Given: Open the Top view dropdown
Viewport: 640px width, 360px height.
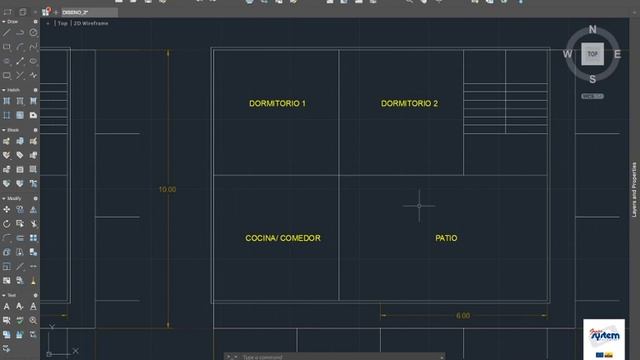Looking at the screenshot, I should pos(62,23).
